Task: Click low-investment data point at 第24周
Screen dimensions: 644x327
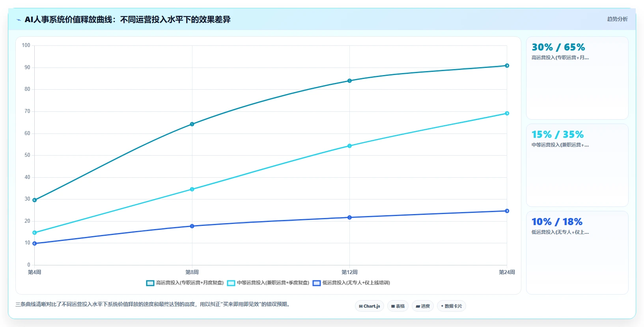Action: (507, 211)
